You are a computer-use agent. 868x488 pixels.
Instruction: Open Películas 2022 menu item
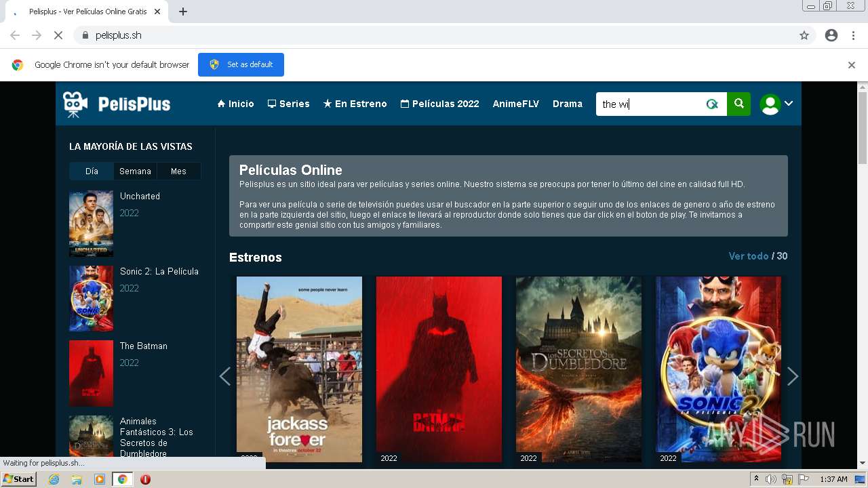[439, 104]
